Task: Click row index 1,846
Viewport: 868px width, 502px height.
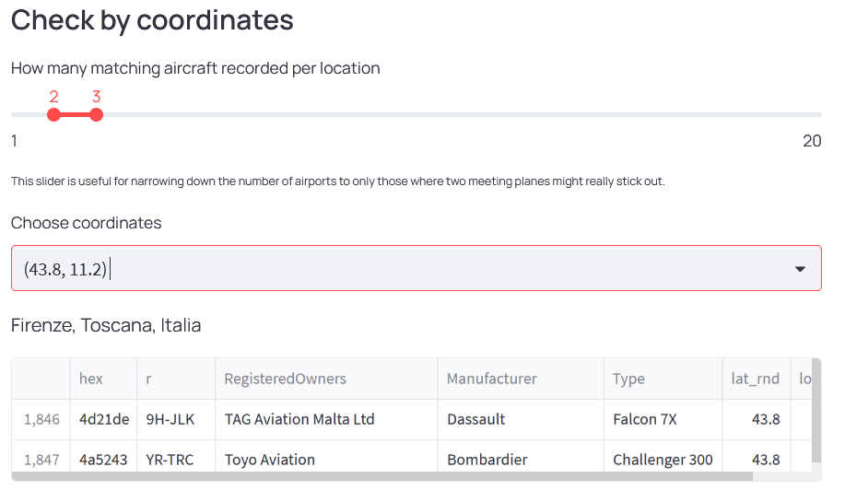Action: (x=41, y=419)
